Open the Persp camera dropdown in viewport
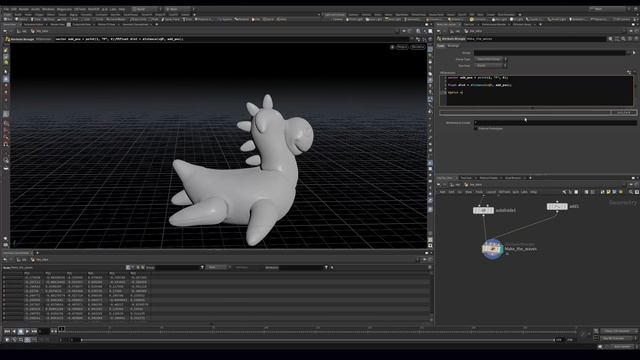The image size is (640, 360). (402, 47)
